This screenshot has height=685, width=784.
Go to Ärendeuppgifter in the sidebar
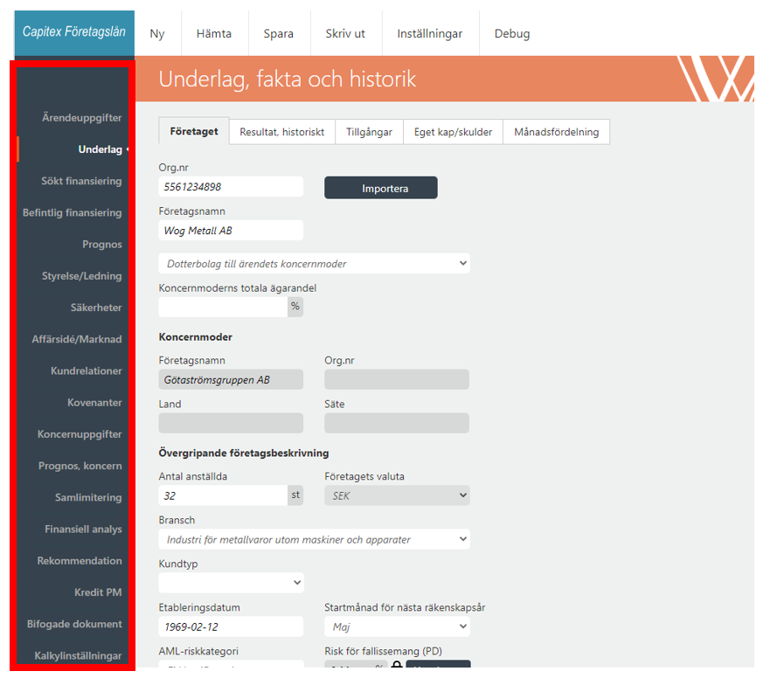[x=81, y=118]
